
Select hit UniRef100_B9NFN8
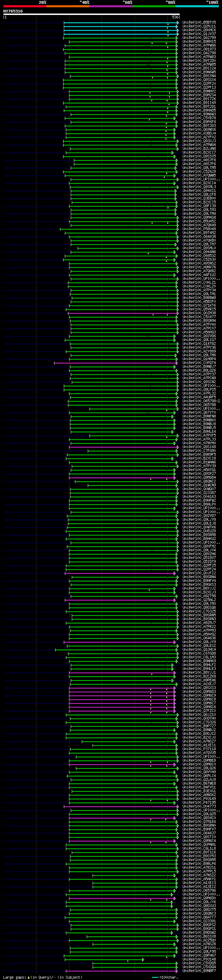click(x=199, y=416)
